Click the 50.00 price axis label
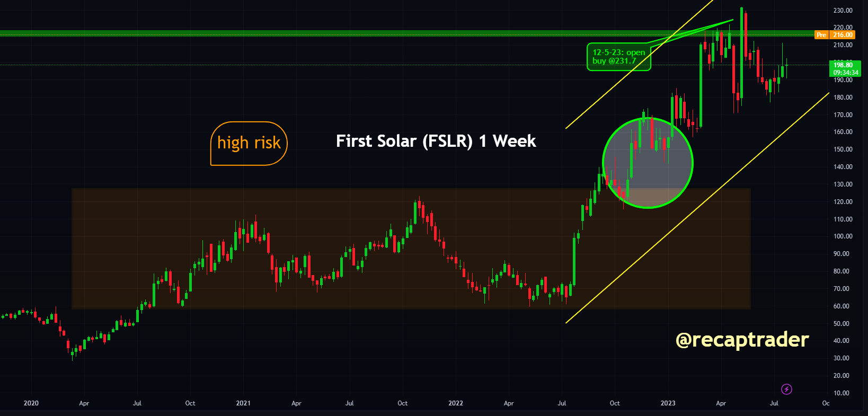Screen dimensions: 868x416 (x=843, y=324)
